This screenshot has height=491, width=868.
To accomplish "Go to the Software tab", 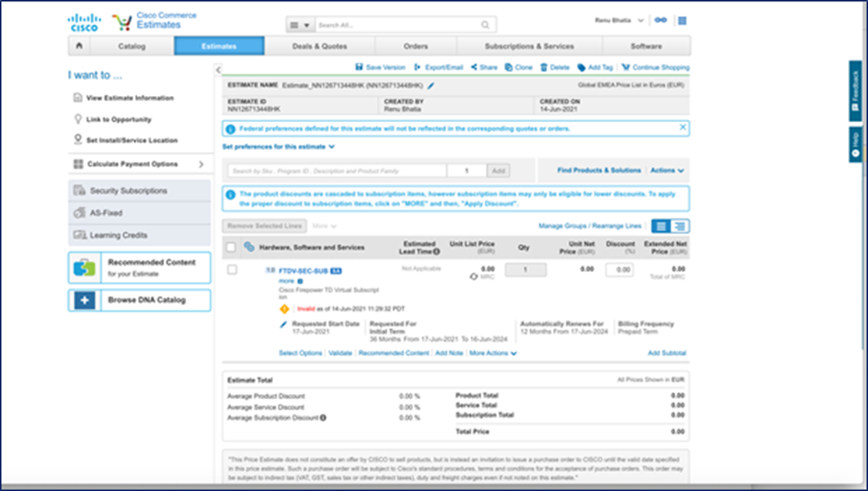I will point(646,46).
